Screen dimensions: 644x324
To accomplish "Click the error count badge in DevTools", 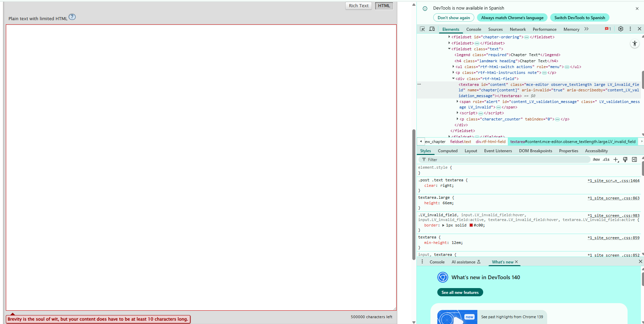I will [x=608, y=29].
